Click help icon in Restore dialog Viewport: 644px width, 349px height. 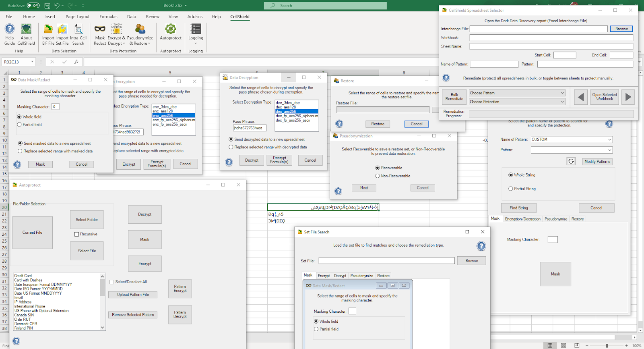pyautogui.click(x=339, y=124)
